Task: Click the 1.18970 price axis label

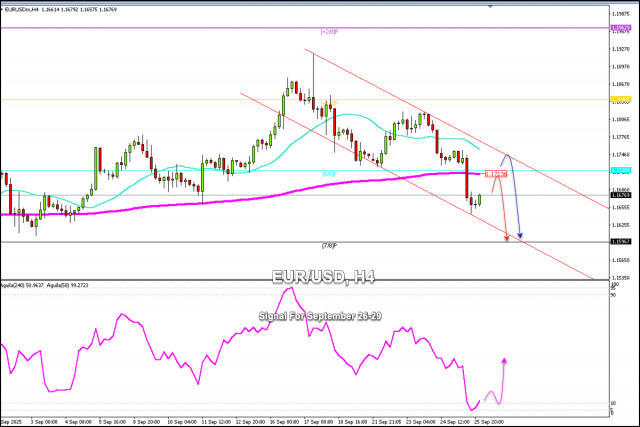Action: [620, 66]
